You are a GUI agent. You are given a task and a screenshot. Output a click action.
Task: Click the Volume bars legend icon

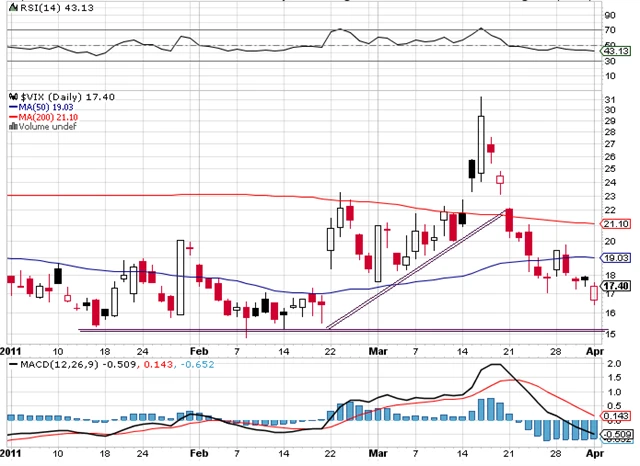pos(12,126)
